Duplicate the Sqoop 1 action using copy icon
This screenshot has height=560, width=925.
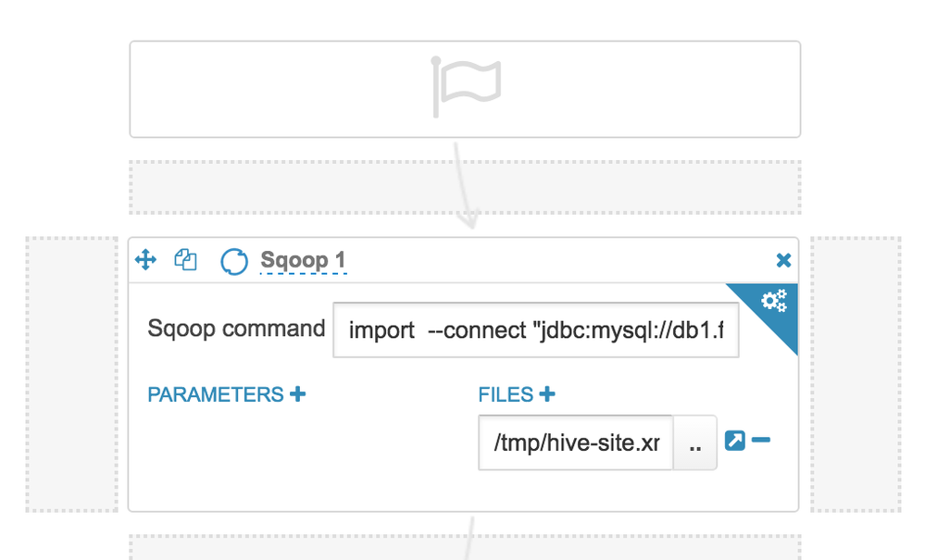(184, 260)
